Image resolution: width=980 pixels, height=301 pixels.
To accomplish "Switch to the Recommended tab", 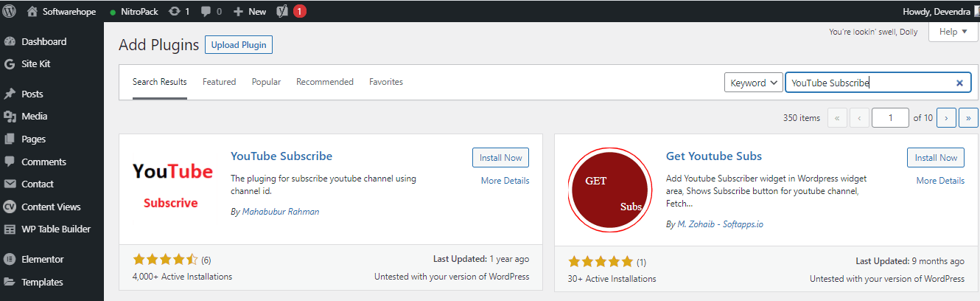I will click(x=325, y=82).
